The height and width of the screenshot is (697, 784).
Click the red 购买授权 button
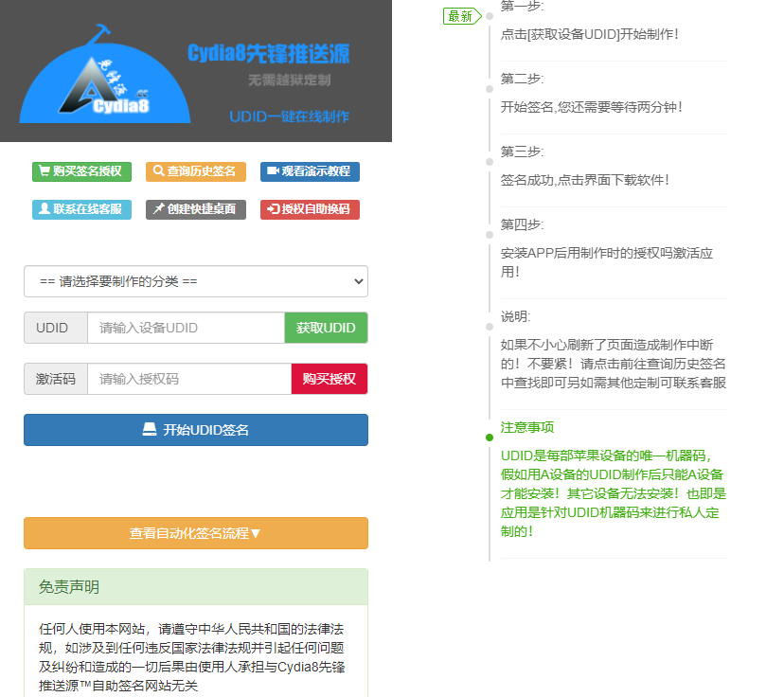pyautogui.click(x=330, y=379)
